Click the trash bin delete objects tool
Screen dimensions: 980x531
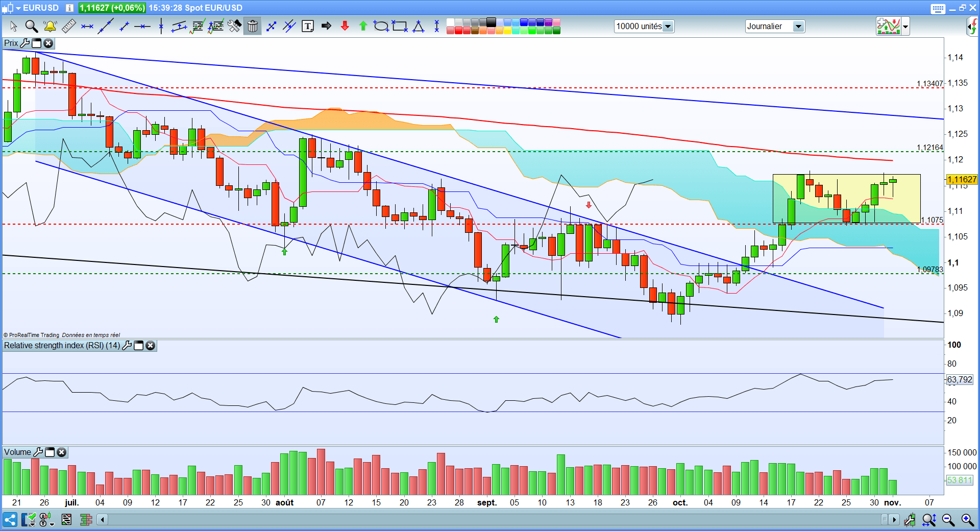(252, 26)
